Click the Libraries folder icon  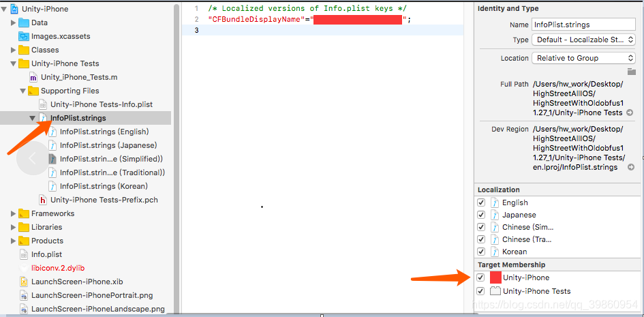[24, 227]
